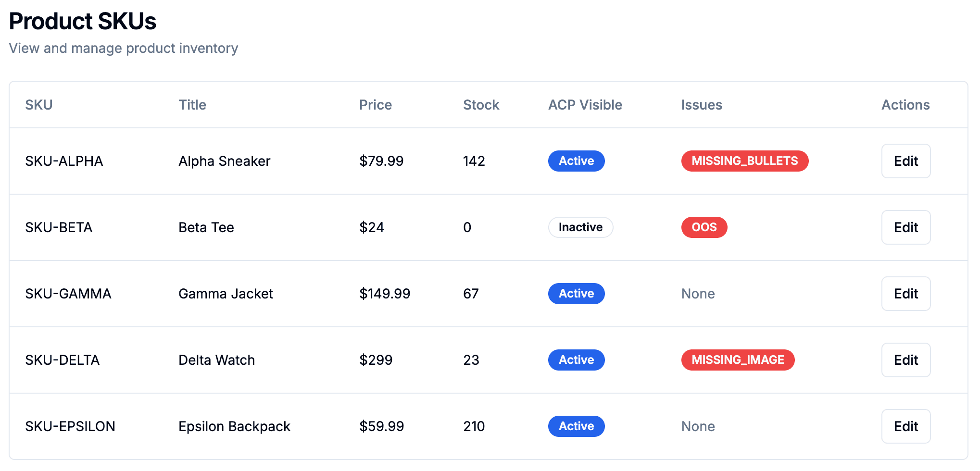Click Edit button for SKU-ALPHA
The width and height of the screenshot is (980, 471).
coord(905,161)
